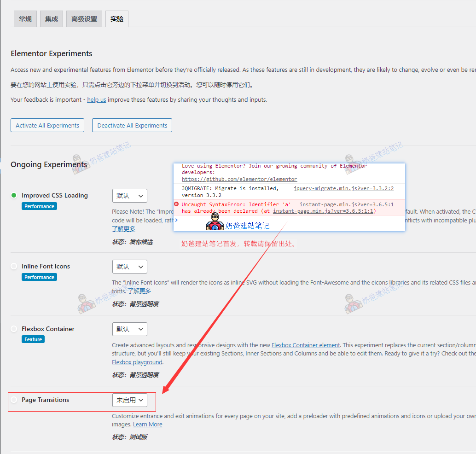Open the Flexbox Container 默认 dropdown
Viewport: 476px width, 454px height.
coord(129,329)
